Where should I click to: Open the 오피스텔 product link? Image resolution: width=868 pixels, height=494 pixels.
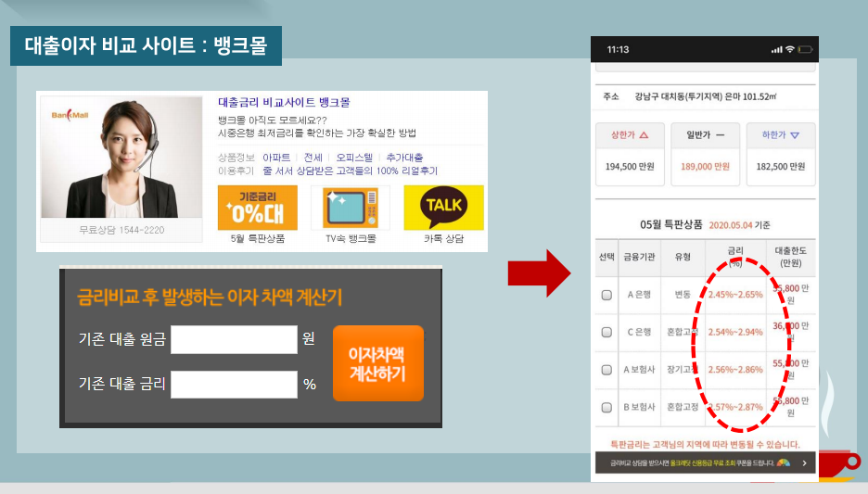coord(354,158)
